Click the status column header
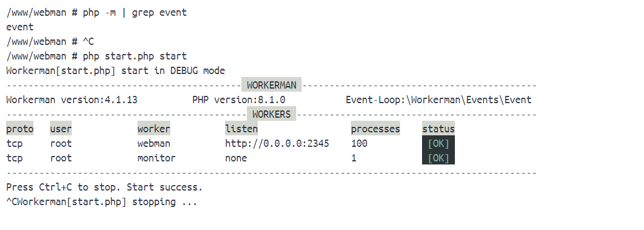 438,129
